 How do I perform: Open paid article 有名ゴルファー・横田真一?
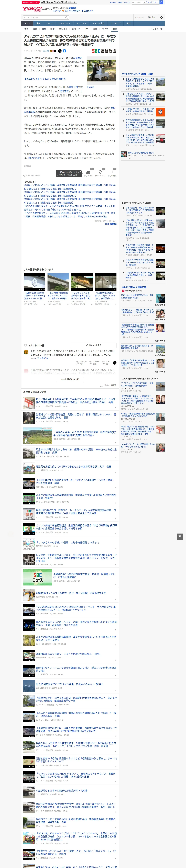(x=138, y=311)
